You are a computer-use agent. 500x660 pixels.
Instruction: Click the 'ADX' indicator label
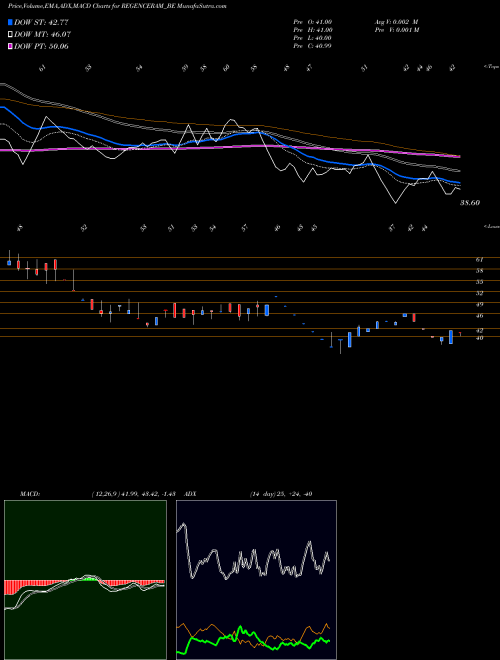[x=190, y=494]
